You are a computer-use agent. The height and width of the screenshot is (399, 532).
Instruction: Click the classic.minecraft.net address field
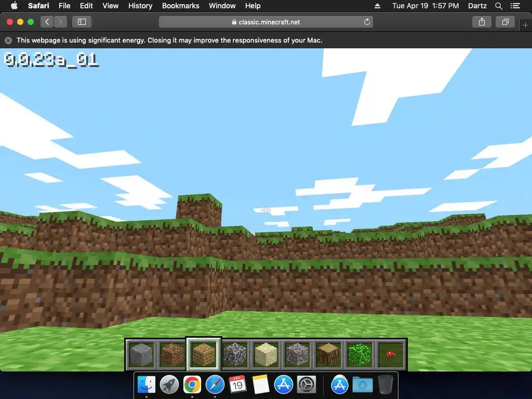point(266,22)
